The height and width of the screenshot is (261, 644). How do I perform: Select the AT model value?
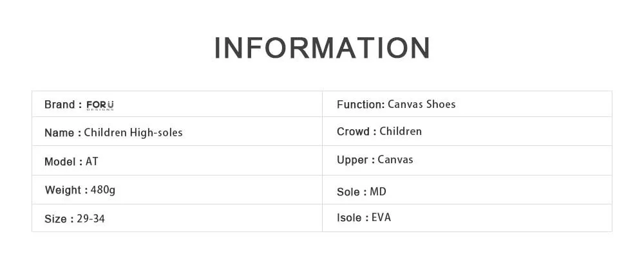92,162
